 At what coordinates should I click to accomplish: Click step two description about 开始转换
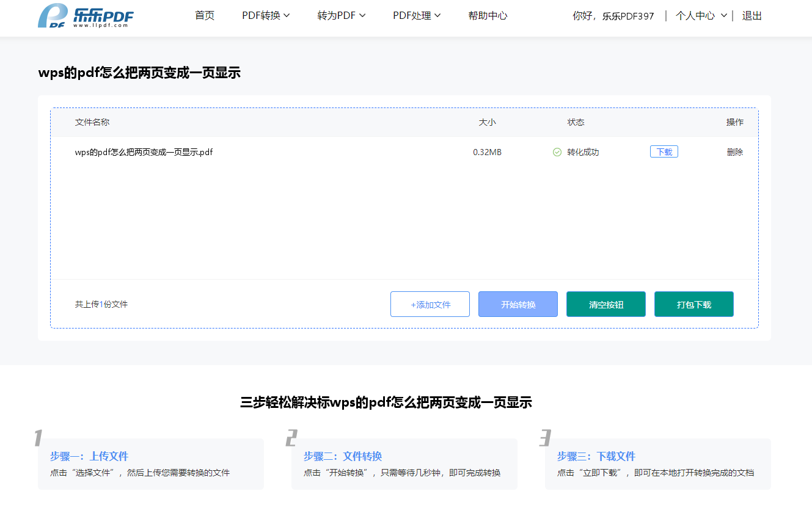click(402, 473)
